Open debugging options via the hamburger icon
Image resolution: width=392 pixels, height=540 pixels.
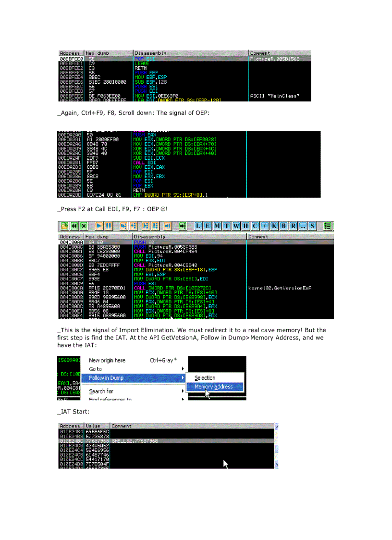(328, 226)
